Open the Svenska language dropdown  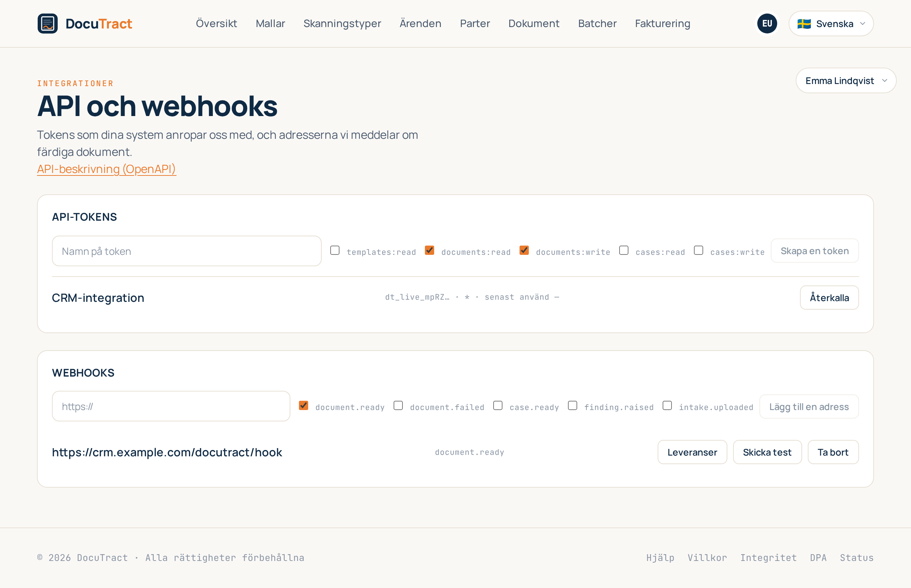point(831,24)
